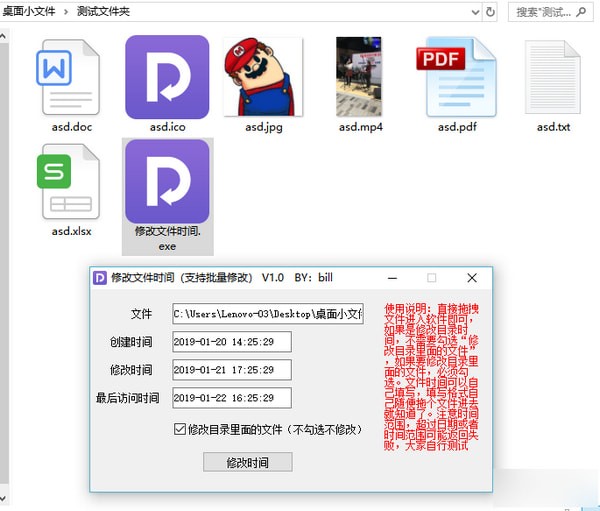The width and height of the screenshot is (600, 511).
Task: Uncheck 修改目录里面的文件 checkbox
Action: [x=179, y=430]
